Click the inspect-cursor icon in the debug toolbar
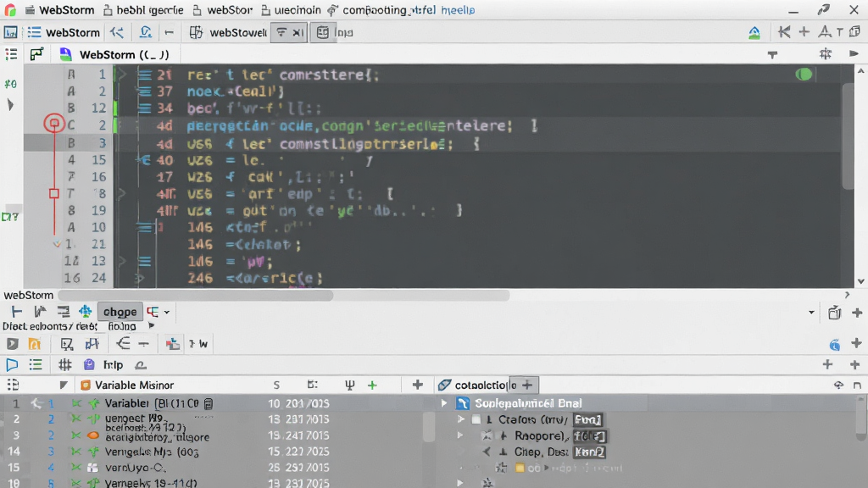The image size is (868, 488). click(x=67, y=344)
